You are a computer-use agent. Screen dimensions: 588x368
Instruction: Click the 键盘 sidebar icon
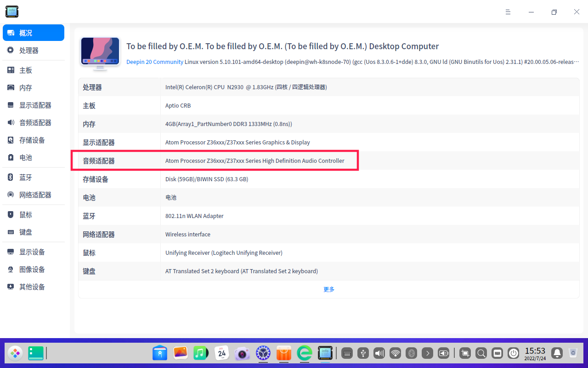pyautogui.click(x=11, y=232)
